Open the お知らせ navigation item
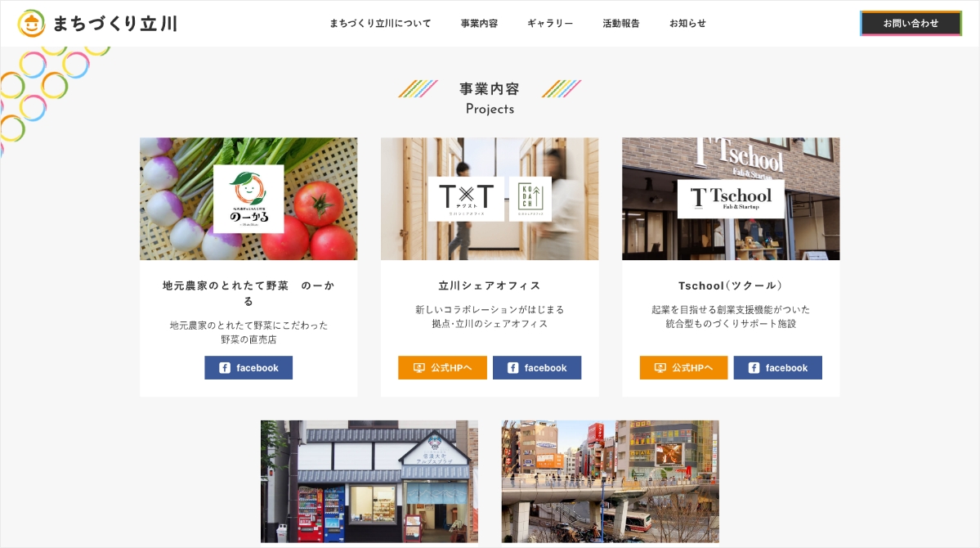The image size is (980, 548). point(687,23)
